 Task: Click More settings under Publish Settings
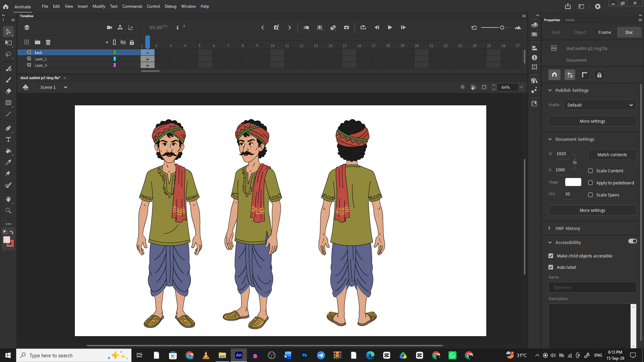(x=592, y=121)
